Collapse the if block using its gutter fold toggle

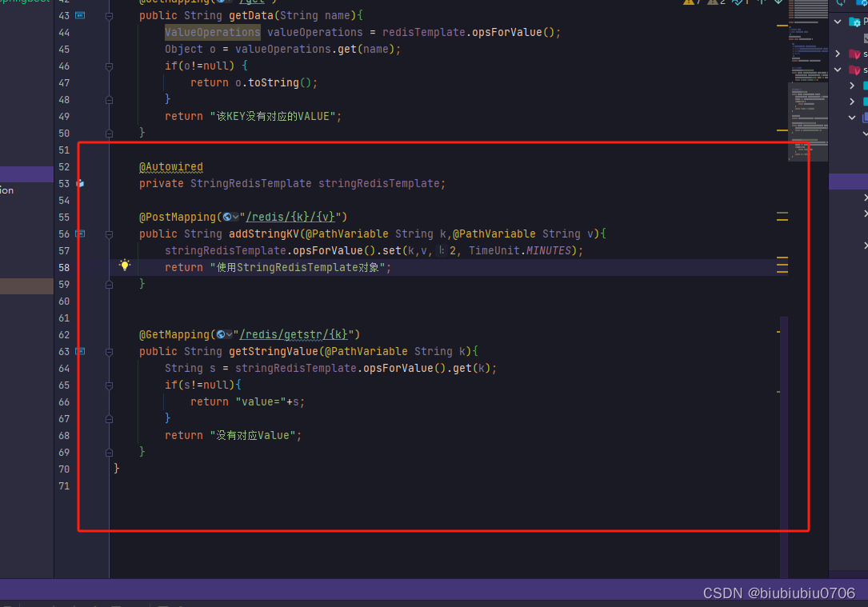109,385
